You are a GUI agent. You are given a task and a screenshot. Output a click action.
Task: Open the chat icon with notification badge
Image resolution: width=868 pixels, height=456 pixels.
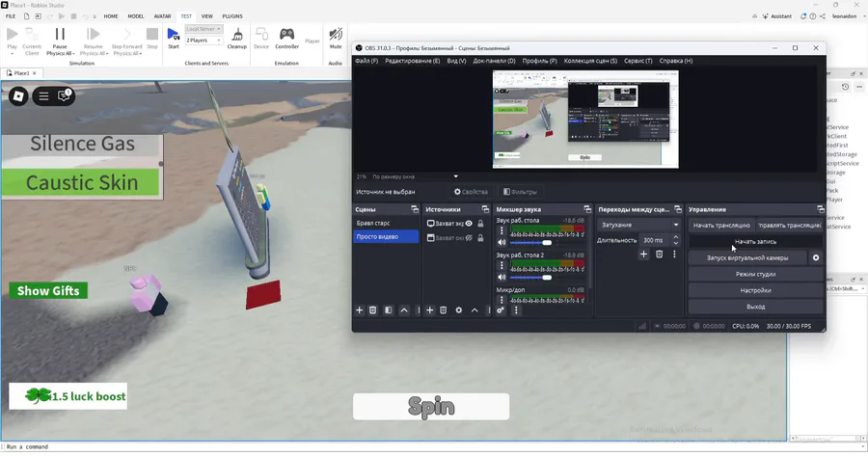tap(65, 95)
